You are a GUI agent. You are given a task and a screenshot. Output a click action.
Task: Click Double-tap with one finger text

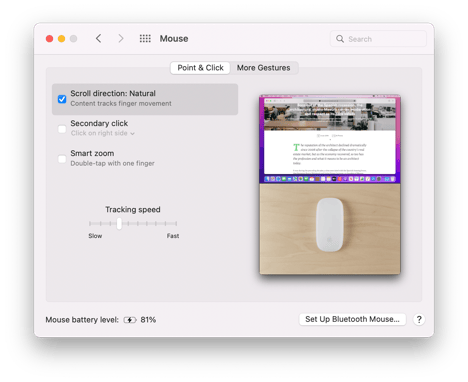(112, 163)
